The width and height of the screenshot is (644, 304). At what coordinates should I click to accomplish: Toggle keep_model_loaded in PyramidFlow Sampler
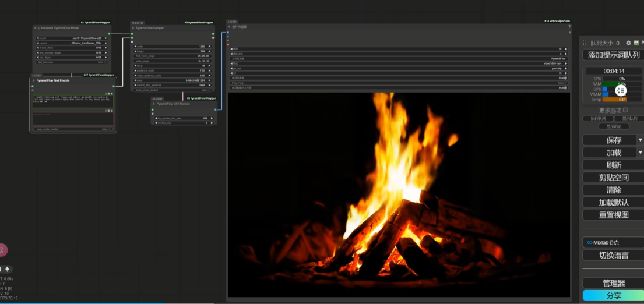click(172, 90)
